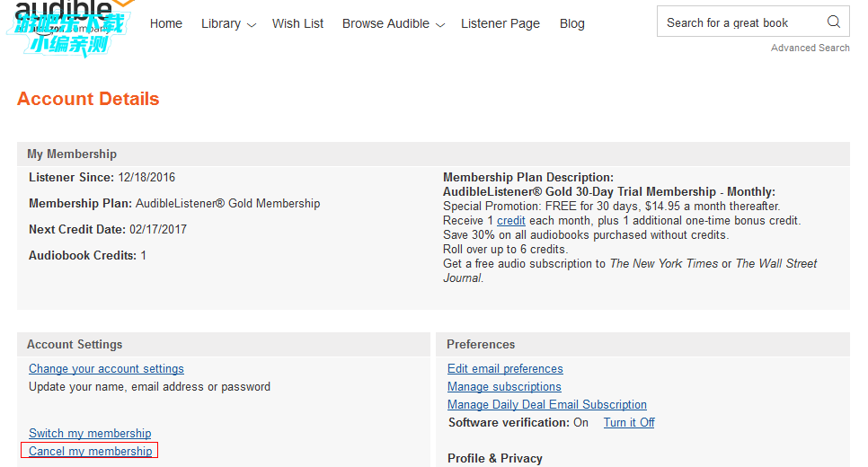Follow the 'credit' link in the plan description
The height and width of the screenshot is (467, 868).
click(511, 220)
